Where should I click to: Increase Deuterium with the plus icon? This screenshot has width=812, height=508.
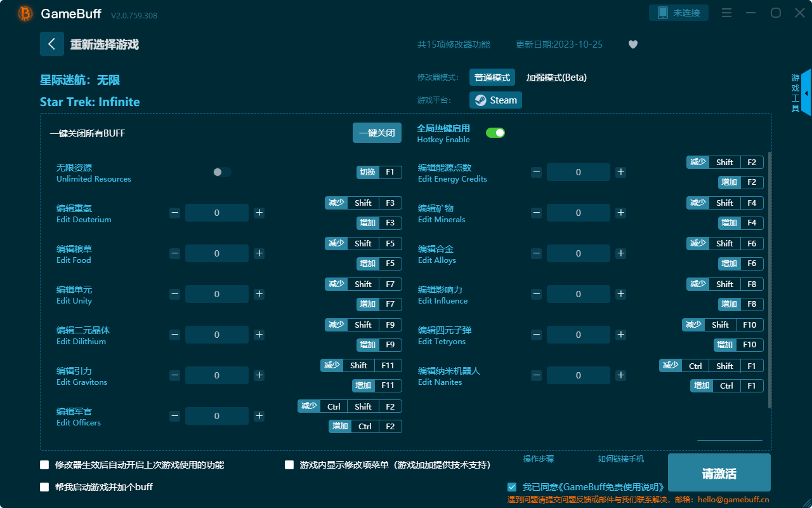[x=259, y=213]
